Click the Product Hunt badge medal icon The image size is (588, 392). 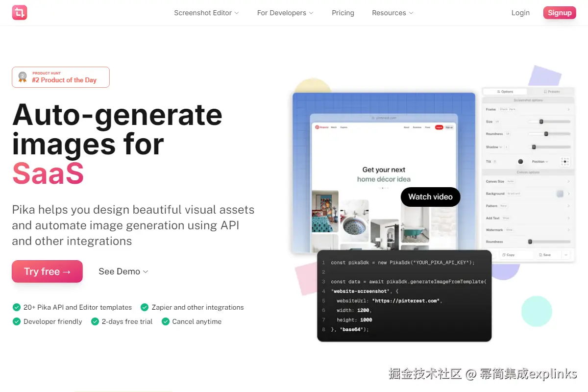[x=22, y=77]
